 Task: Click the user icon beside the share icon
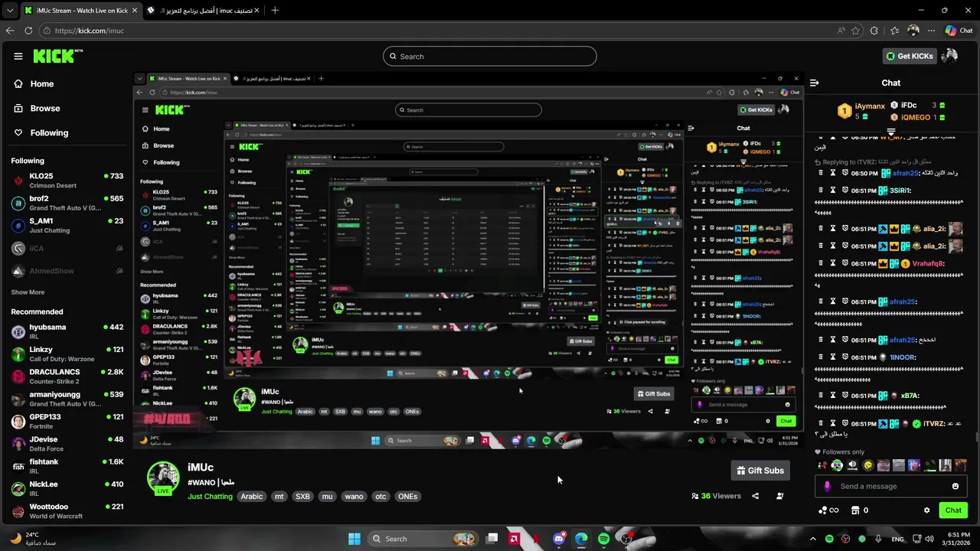click(779, 496)
